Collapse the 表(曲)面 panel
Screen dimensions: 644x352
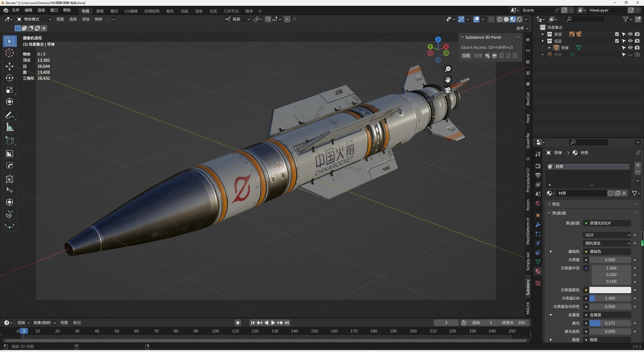549,213
